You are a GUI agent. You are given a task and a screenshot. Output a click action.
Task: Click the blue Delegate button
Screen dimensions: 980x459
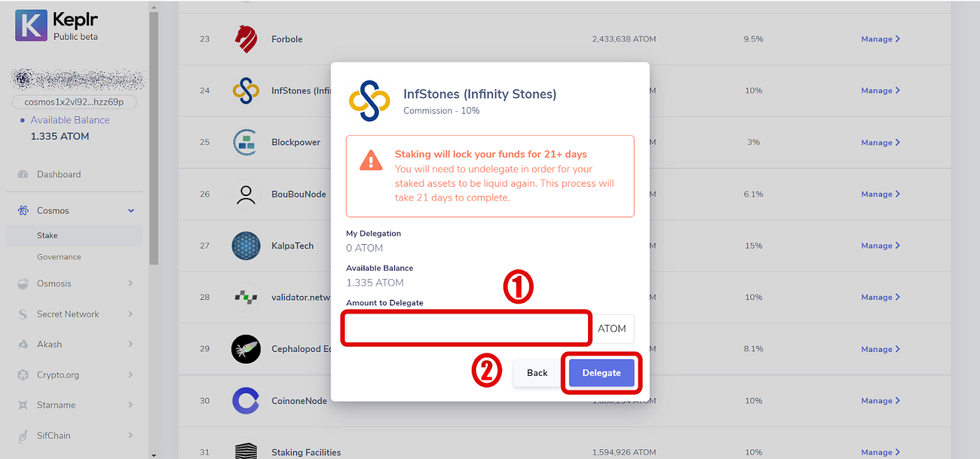601,373
